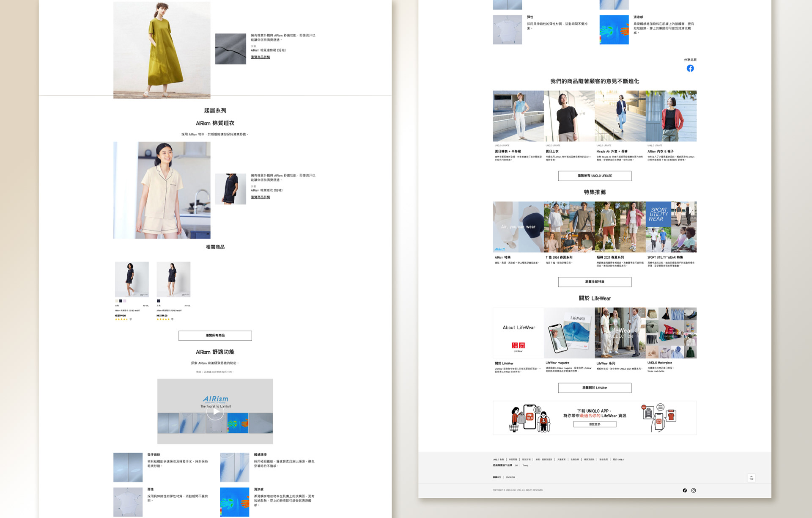Screen dimensions: 812x518
Task: Click first product price HK$199.00
Action: pos(121,315)
